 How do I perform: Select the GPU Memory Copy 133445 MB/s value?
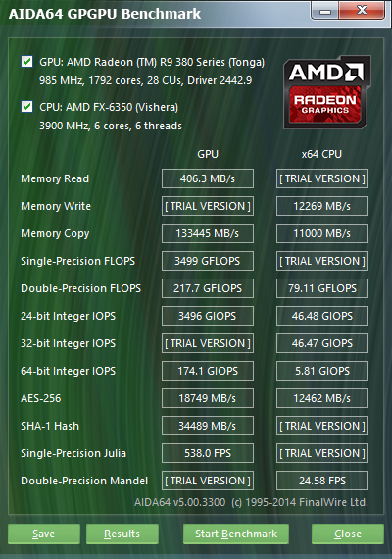(x=208, y=233)
